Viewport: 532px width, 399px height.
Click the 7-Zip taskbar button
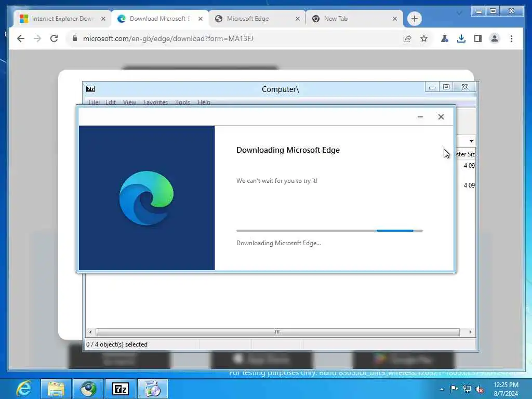click(121, 389)
